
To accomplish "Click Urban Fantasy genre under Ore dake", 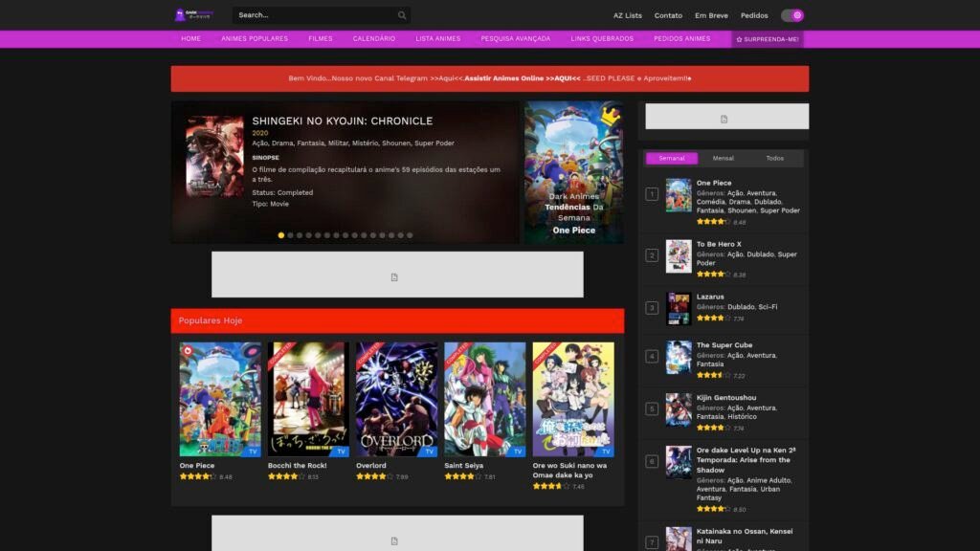I will [x=738, y=494].
